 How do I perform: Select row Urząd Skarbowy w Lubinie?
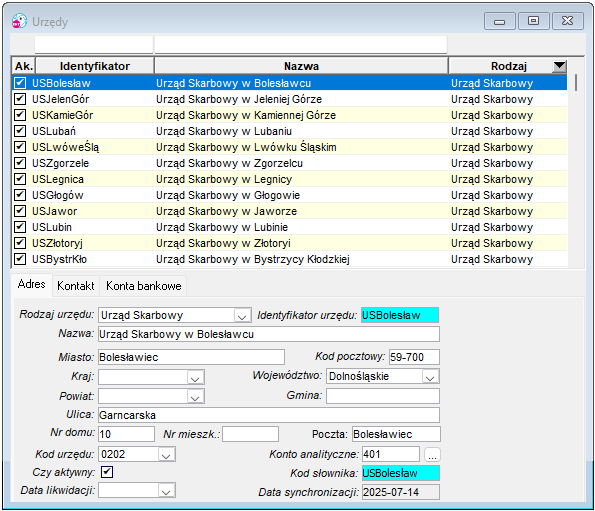(x=290, y=227)
